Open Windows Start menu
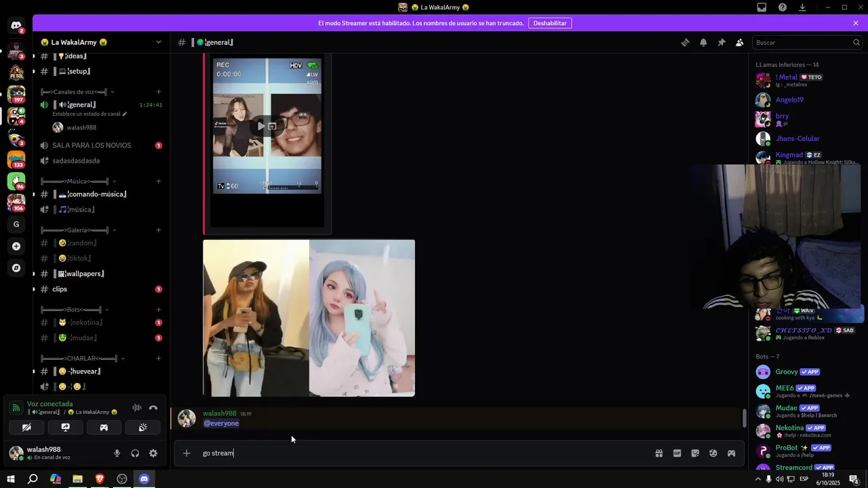868x488 pixels. click(10, 479)
